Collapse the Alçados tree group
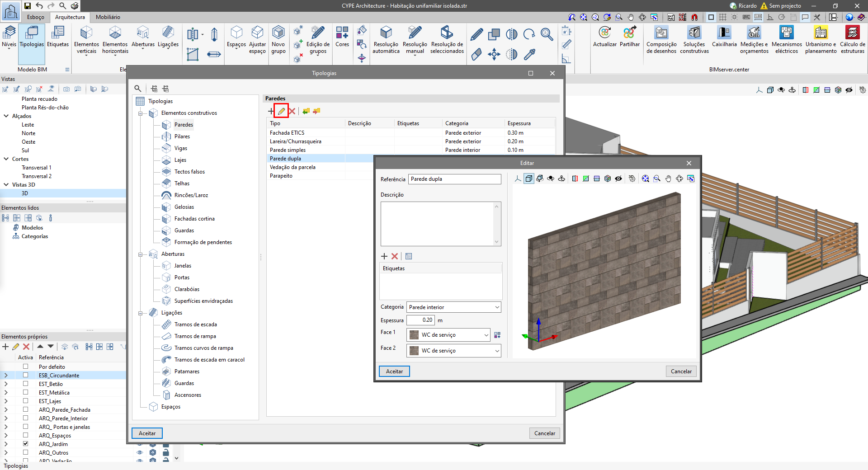The image size is (868, 470). [x=6, y=116]
